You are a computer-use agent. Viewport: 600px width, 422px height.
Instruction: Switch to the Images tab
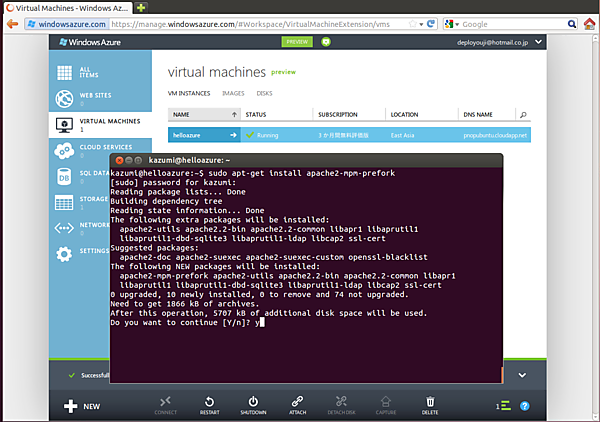click(x=232, y=92)
